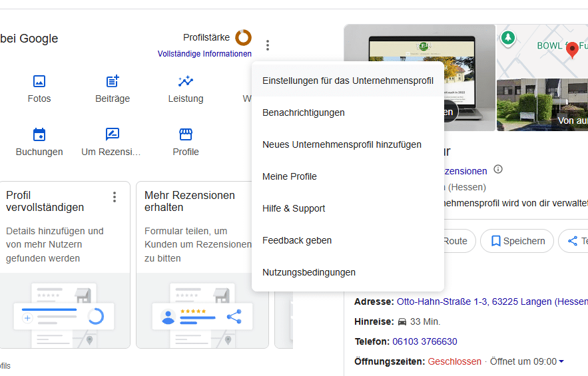The height and width of the screenshot is (376, 588).
Task: Click the Profilstärke label
Action: pos(206,37)
